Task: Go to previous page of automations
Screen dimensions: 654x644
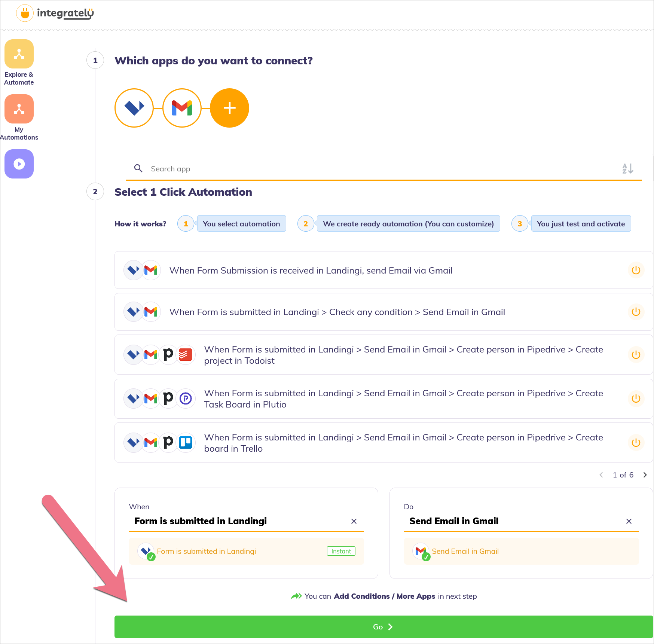Action: (x=601, y=475)
